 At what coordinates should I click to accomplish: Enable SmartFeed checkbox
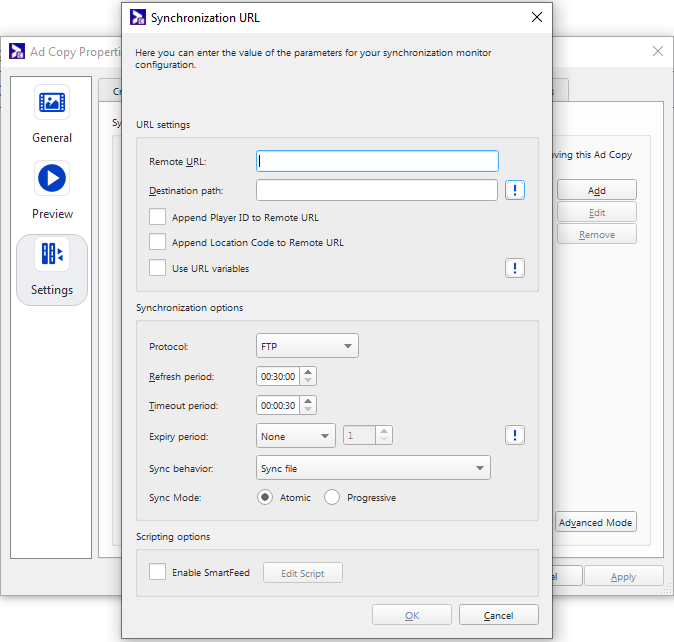(157, 572)
